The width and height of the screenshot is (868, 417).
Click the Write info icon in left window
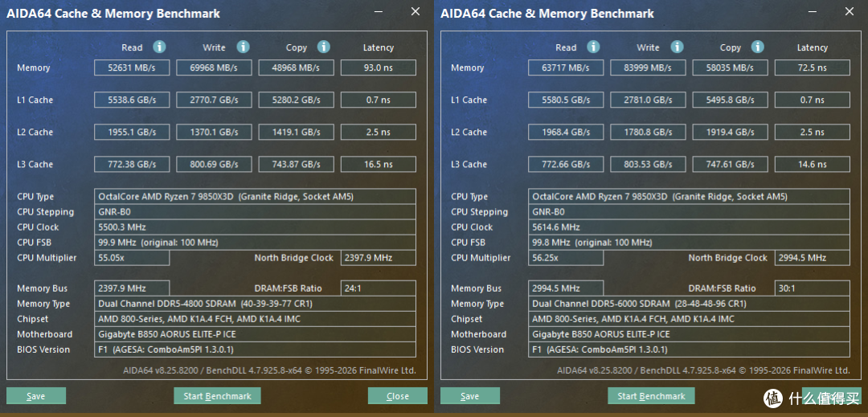pyautogui.click(x=243, y=47)
